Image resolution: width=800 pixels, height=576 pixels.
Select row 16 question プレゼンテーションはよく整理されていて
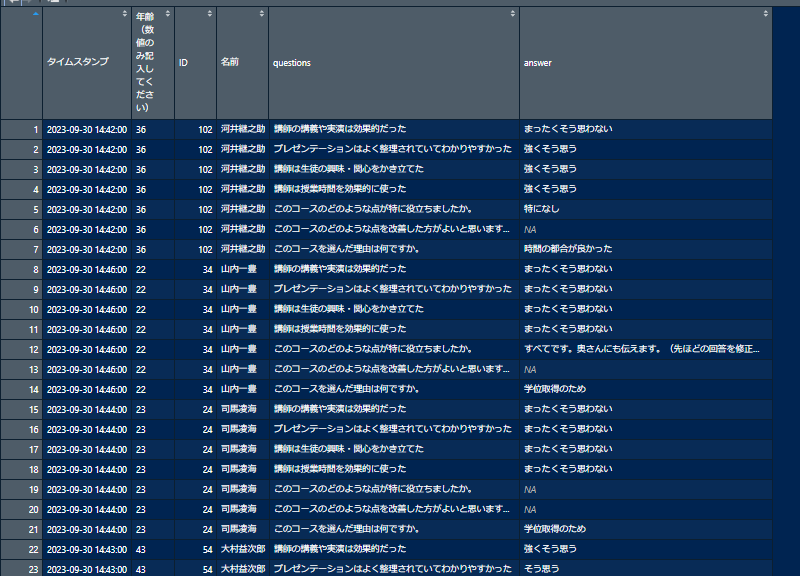click(x=392, y=429)
